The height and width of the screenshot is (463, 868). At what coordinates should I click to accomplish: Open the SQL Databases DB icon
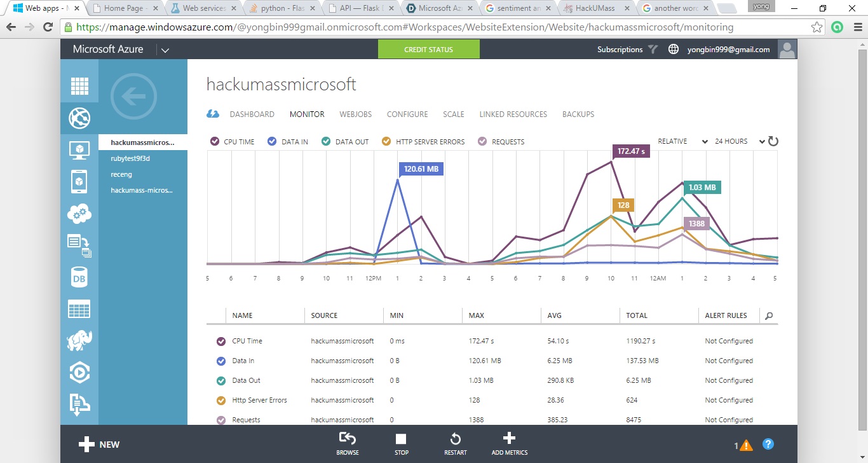(x=79, y=278)
